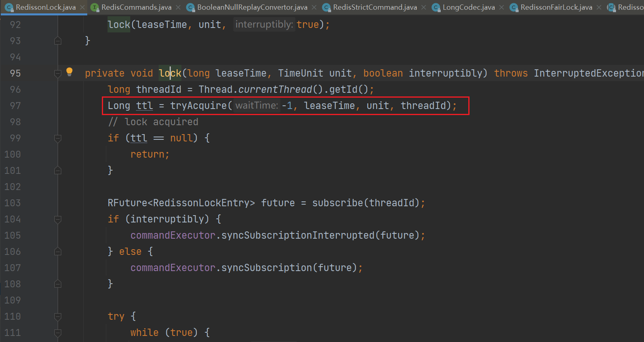644x342 pixels.
Task: Close the RedisStrictCommand.java tab
Action: 424,7
